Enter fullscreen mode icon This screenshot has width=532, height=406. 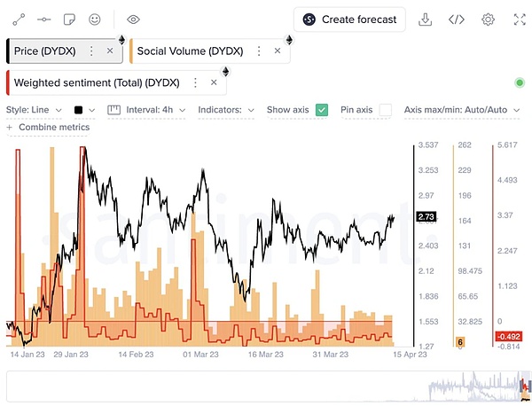tap(520, 20)
